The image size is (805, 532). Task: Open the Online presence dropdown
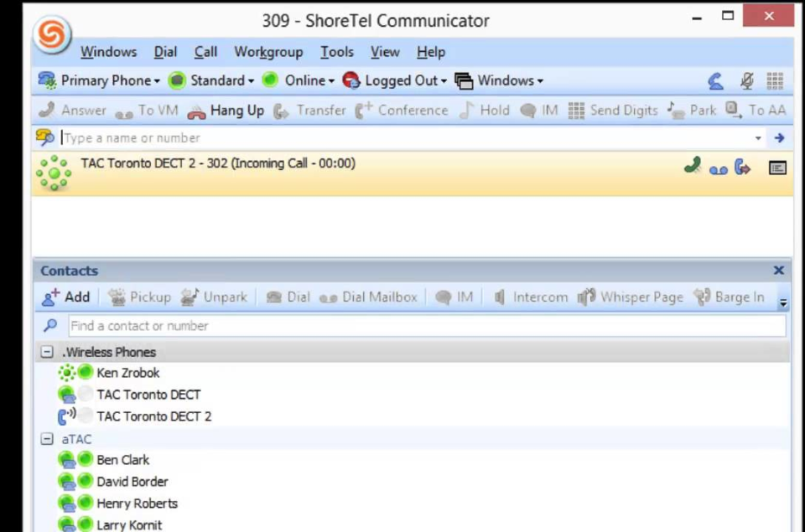coord(299,80)
